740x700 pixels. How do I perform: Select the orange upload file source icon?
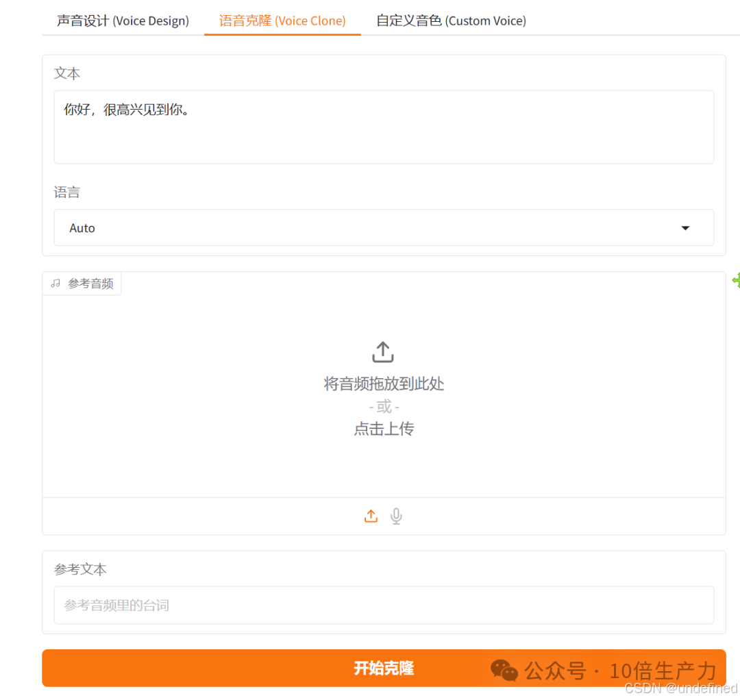pyautogui.click(x=371, y=516)
